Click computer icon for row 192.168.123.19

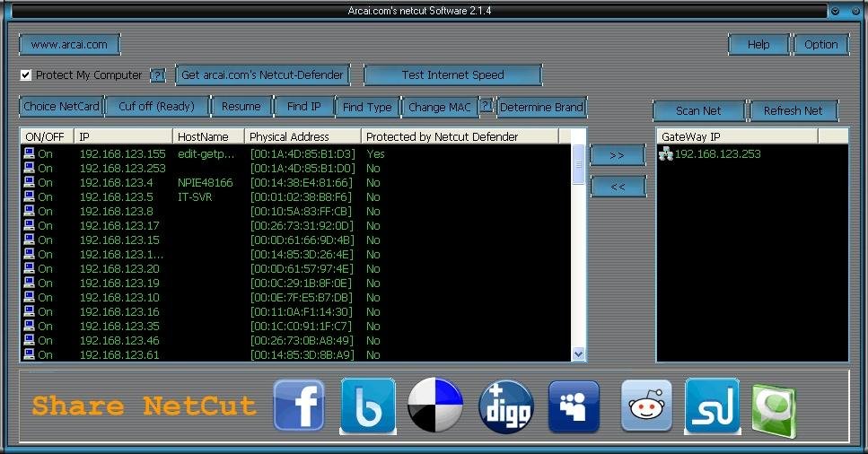click(x=29, y=283)
